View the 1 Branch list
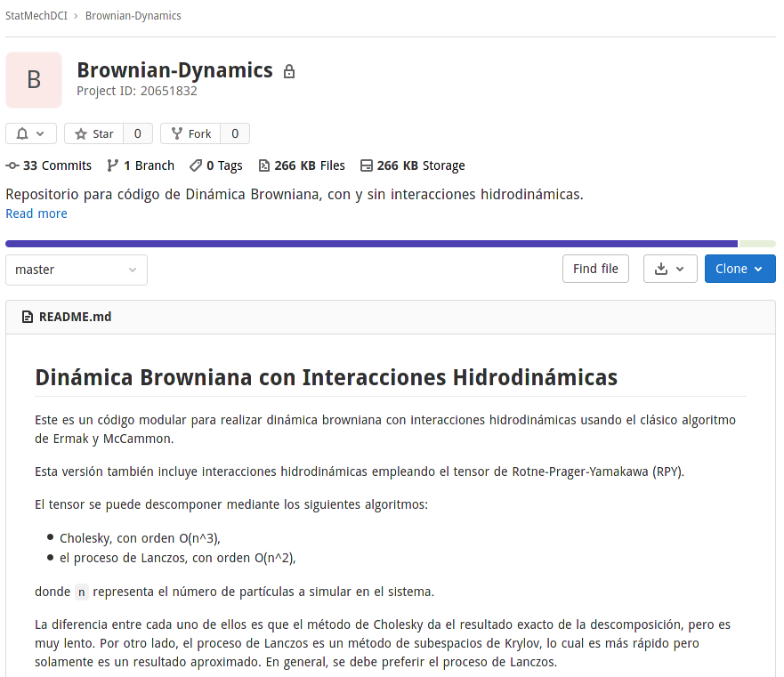 pos(141,165)
